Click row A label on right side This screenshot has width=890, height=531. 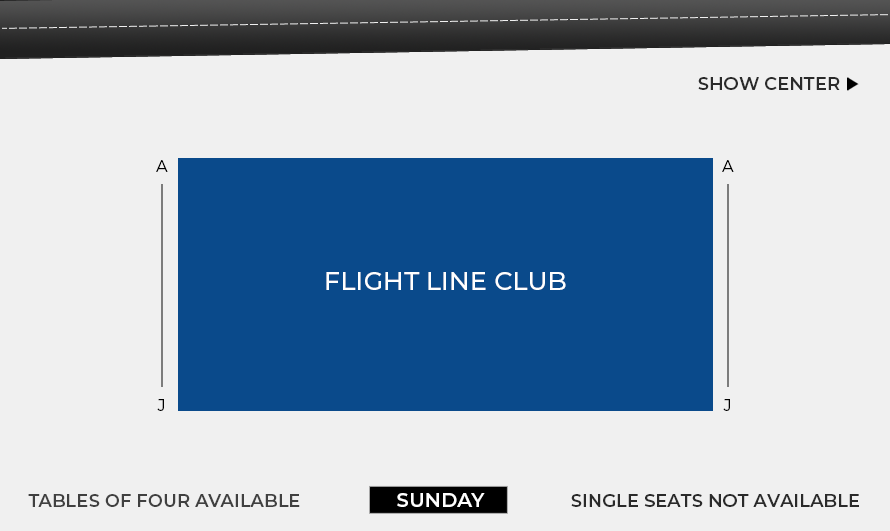point(728,167)
